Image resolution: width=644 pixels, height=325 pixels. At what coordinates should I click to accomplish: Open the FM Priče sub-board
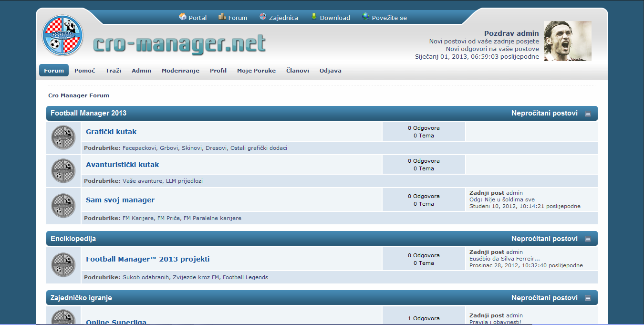(169, 218)
